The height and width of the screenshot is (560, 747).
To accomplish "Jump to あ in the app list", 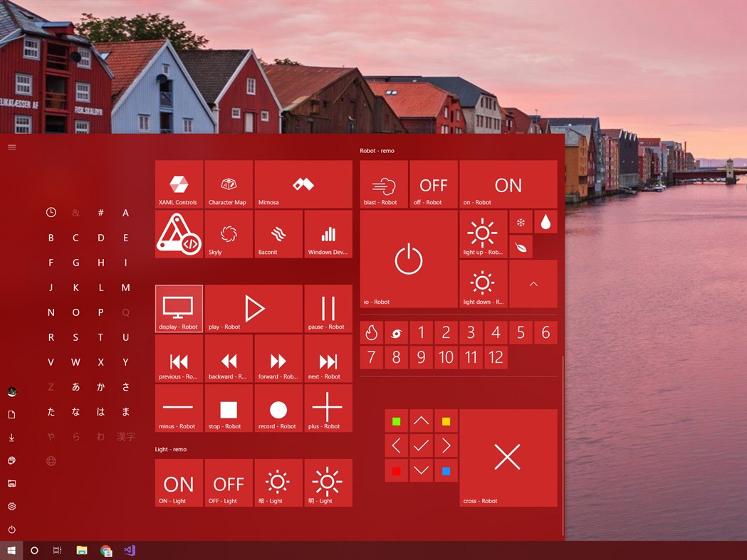I will [75, 387].
